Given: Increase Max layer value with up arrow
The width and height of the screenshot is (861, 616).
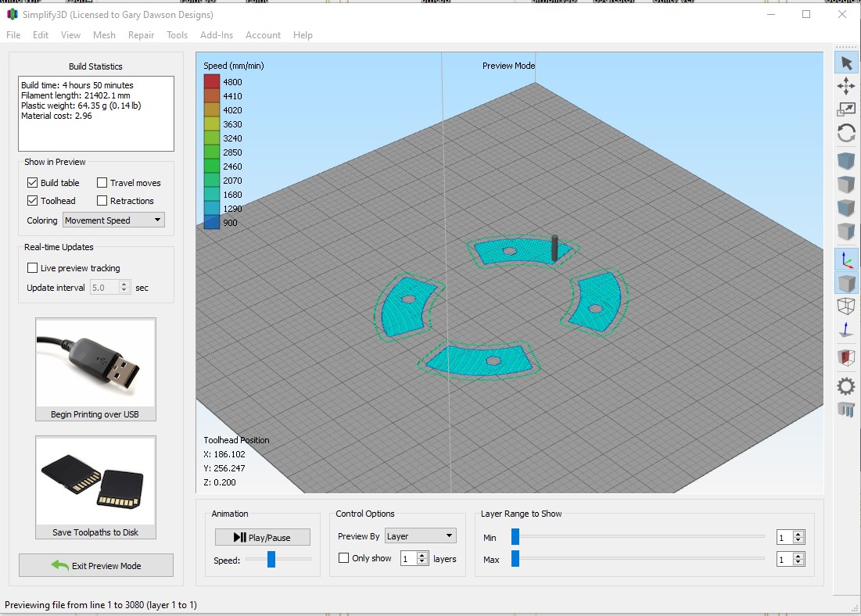Looking at the screenshot, I should tap(799, 556).
